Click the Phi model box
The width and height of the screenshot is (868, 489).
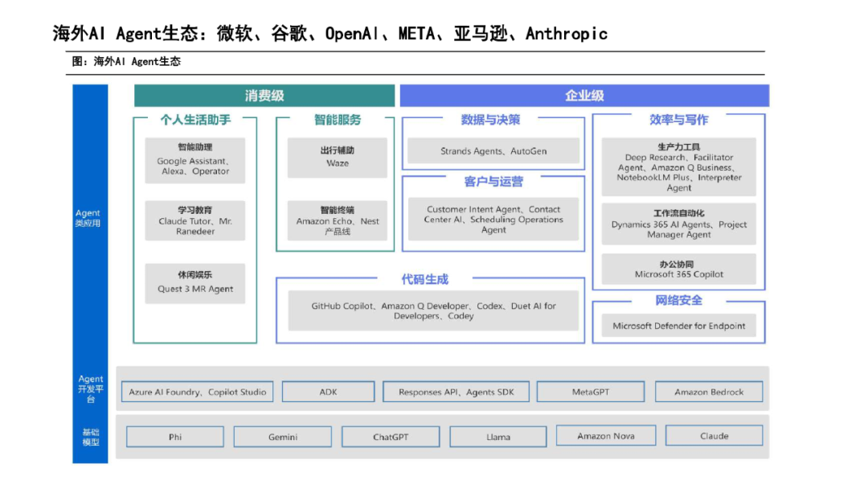click(x=175, y=437)
